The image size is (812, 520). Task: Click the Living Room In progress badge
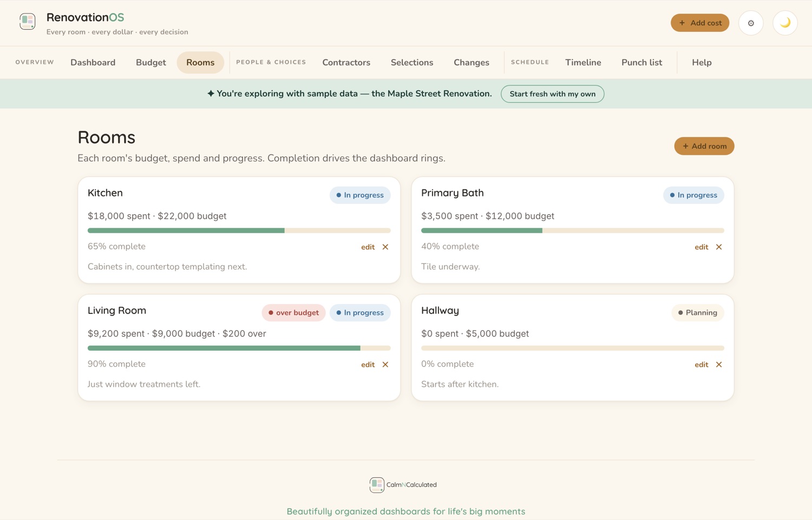(x=360, y=312)
